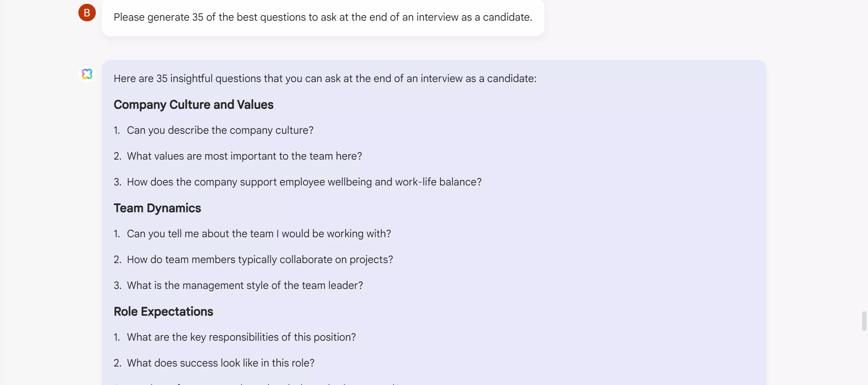Click the employee wellbeing and work-life balance question
868x385 pixels.
(304, 182)
